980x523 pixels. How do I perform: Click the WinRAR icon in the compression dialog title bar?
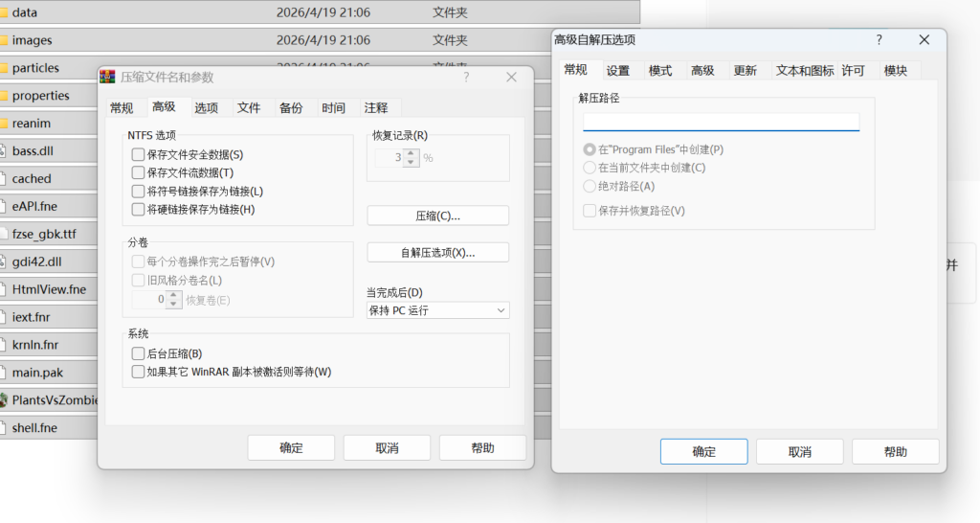click(x=109, y=78)
